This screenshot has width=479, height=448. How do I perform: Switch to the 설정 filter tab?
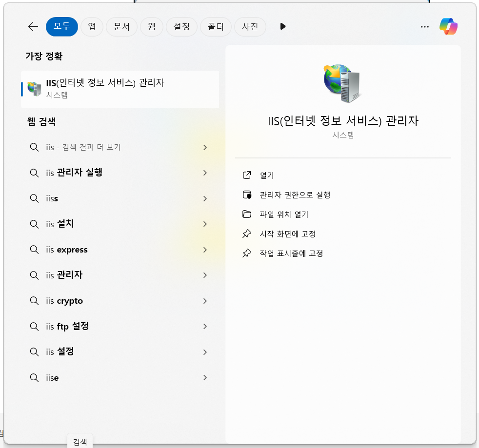[x=181, y=27]
